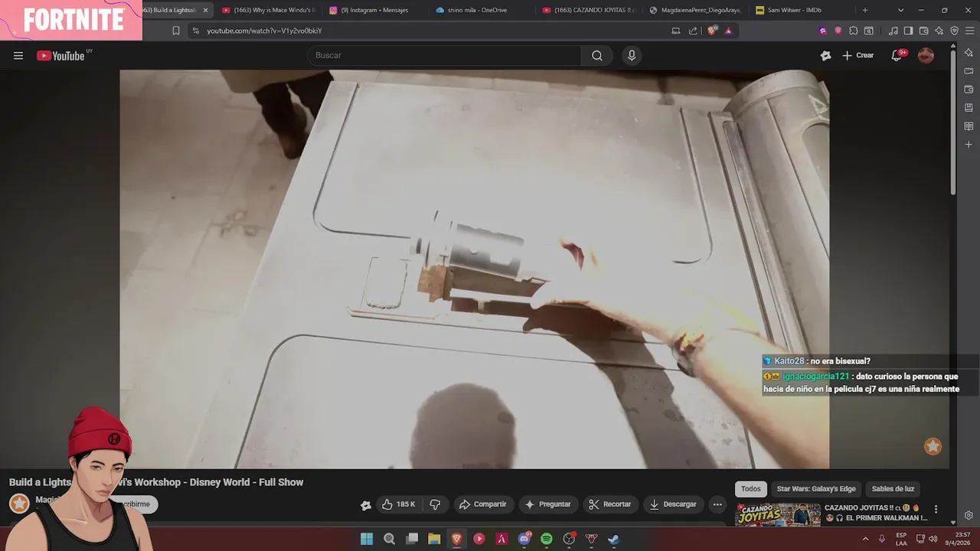Open the Windows Start button
Screen dimensions: 980x551
pos(367,539)
